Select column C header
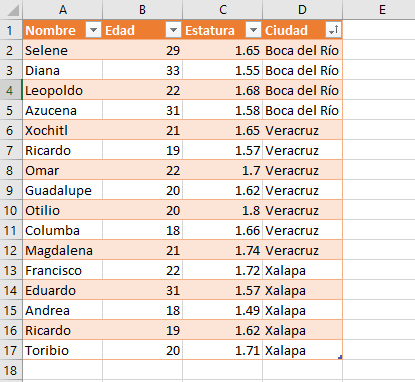The width and height of the screenshot is (415, 382). tap(223, 10)
